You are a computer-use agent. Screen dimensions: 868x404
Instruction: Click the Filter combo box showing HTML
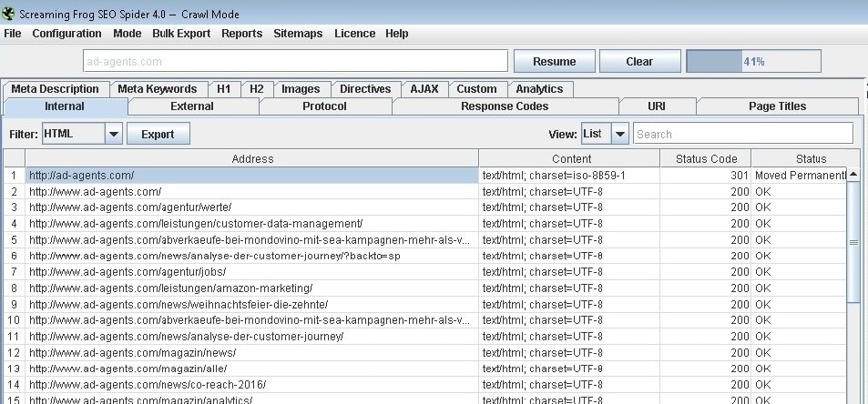tap(82, 134)
